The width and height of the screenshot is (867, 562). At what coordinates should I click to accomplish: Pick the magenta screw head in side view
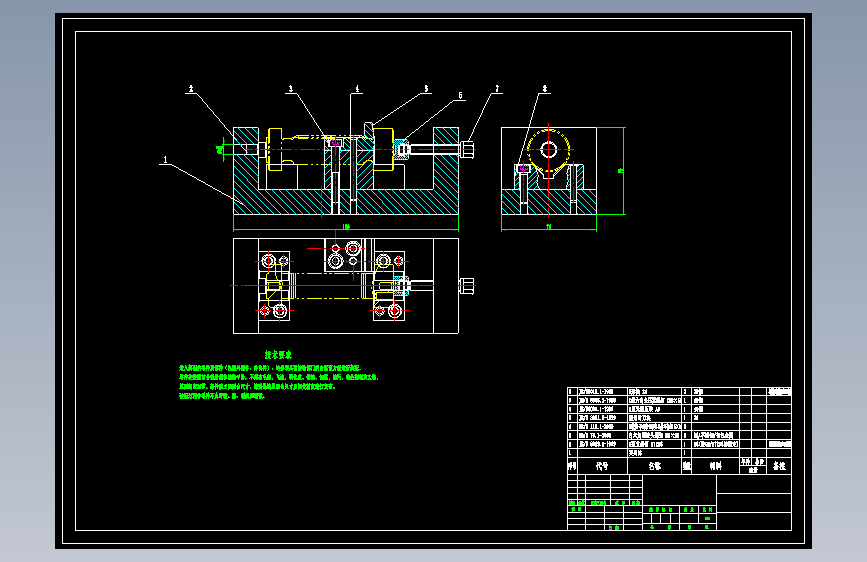(x=523, y=168)
